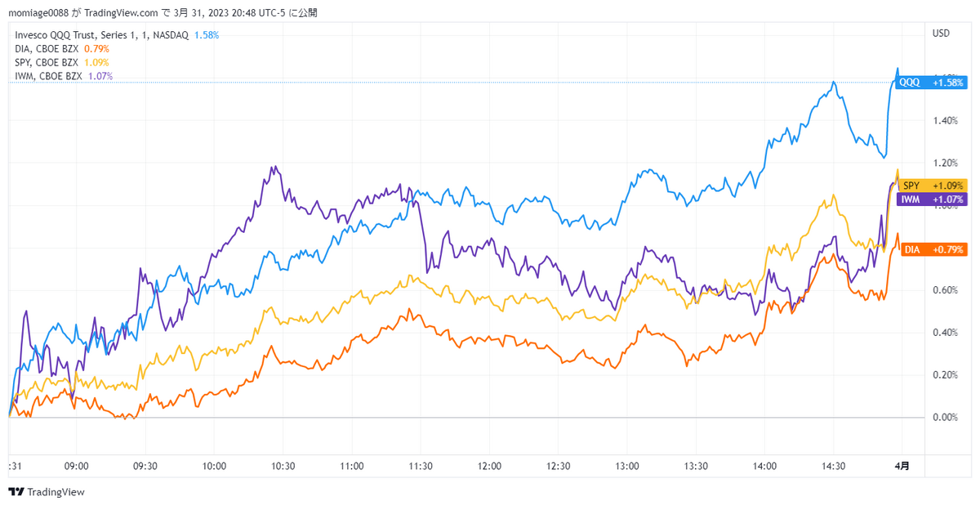Click the 10:00 time axis label
This screenshot has width=980, height=506.
(x=214, y=465)
